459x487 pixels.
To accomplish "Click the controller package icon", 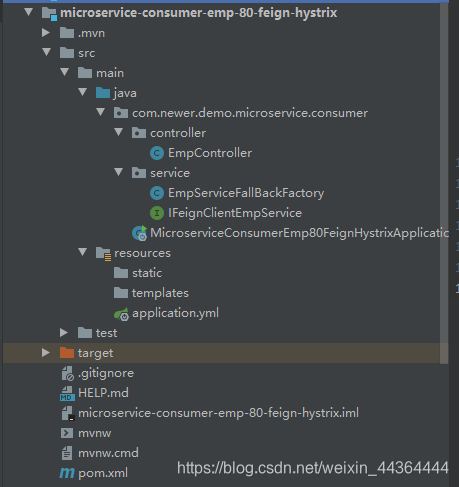I will tap(139, 133).
